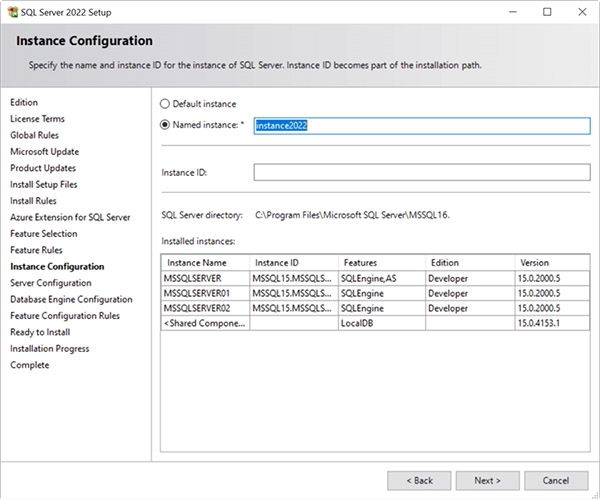Select the MSSQLSERVER02 instance row
The height and width of the screenshot is (500, 600).
tap(375, 308)
